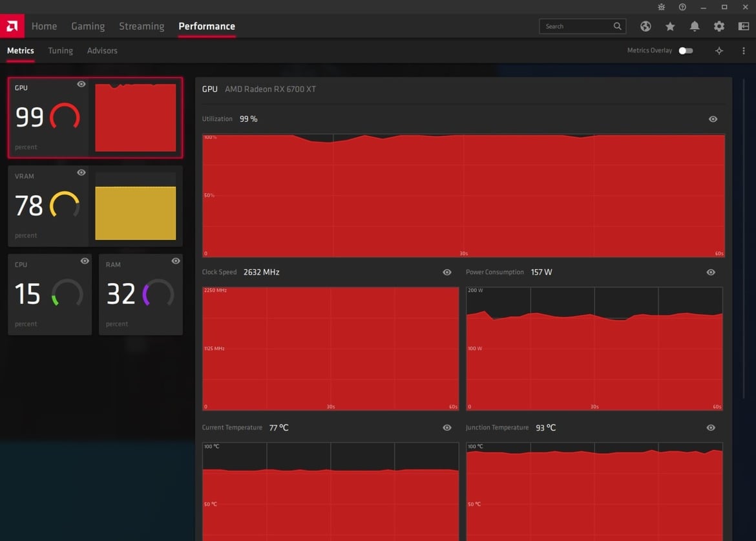Click the AMD Radeon RX 6700 XT label
The width and height of the screenshot is (756, 541).
[x=270, y=89]
